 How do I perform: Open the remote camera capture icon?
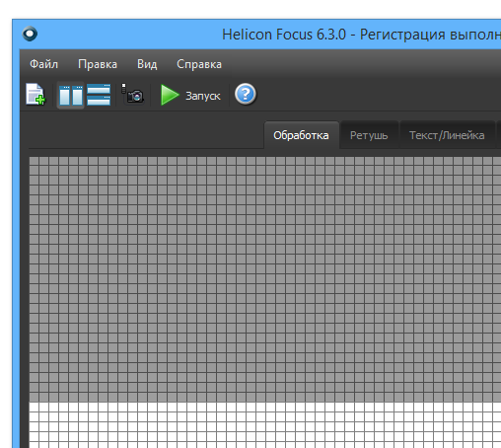click(132, 94)
